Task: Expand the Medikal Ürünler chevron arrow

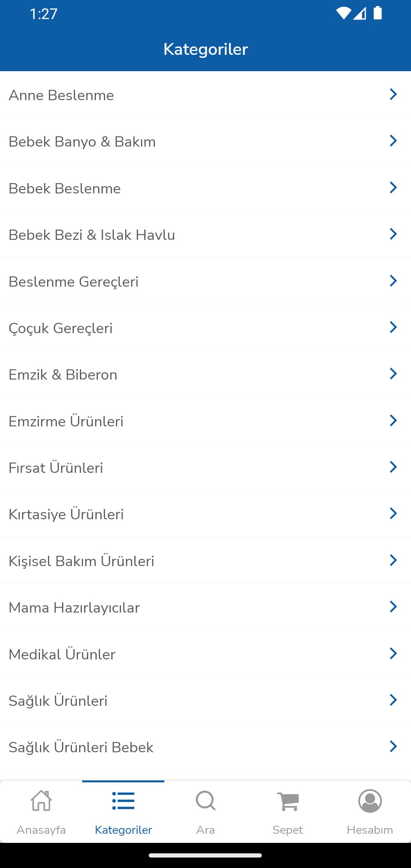Action: 393,653
